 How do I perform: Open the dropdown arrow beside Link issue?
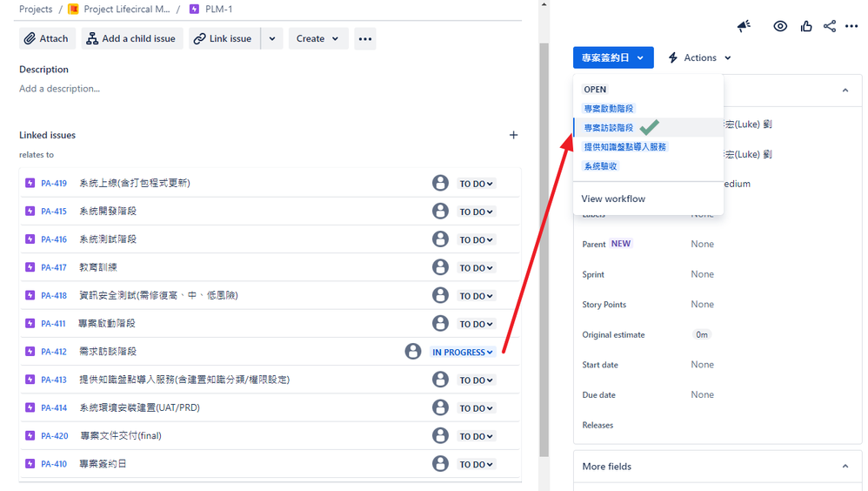(x=272, y=39)
